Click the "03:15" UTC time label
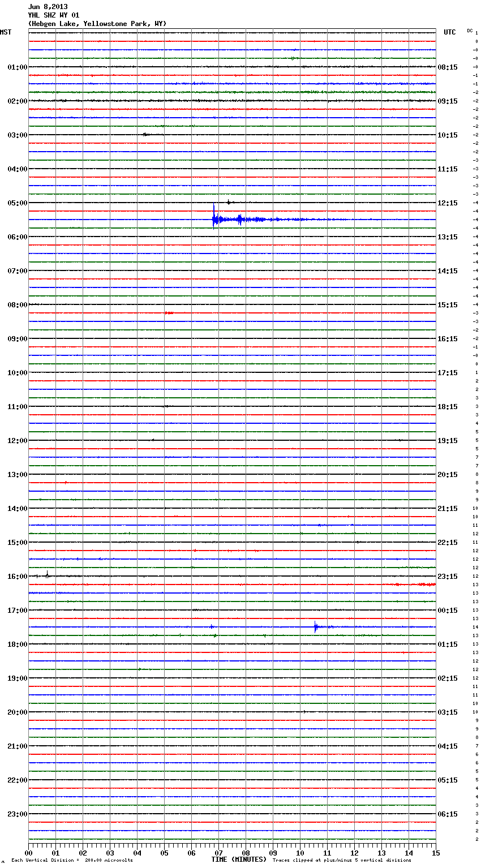The width and height of the screenshot is (481, 868). pyautogui.click(x=448, y=712)
